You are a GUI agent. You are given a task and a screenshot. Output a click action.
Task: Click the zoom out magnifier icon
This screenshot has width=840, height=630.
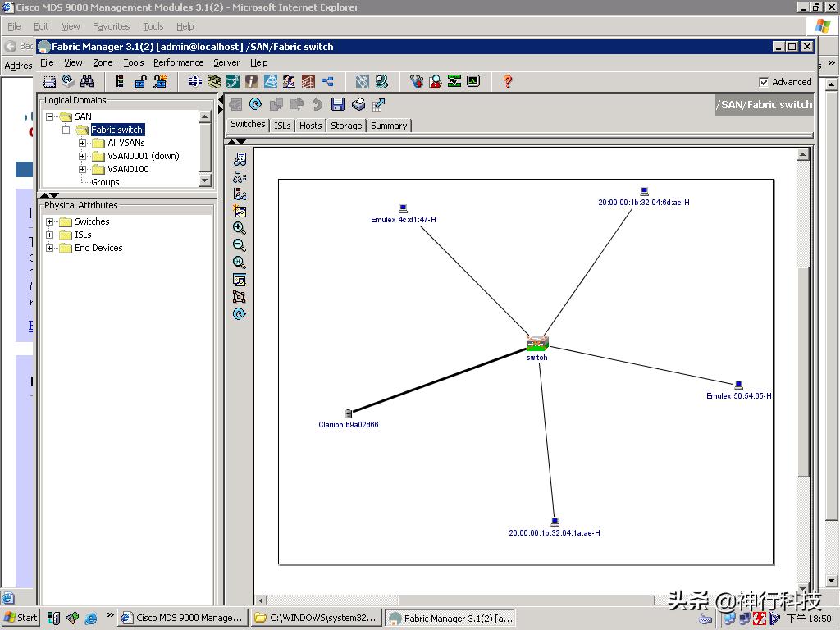pyautogui.click(x=240, y=245)
